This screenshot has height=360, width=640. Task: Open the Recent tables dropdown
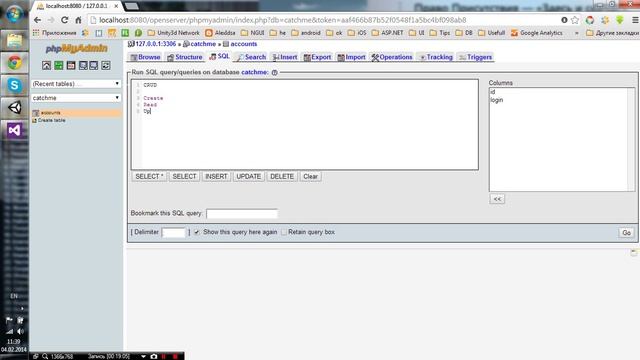coord(76,84)
